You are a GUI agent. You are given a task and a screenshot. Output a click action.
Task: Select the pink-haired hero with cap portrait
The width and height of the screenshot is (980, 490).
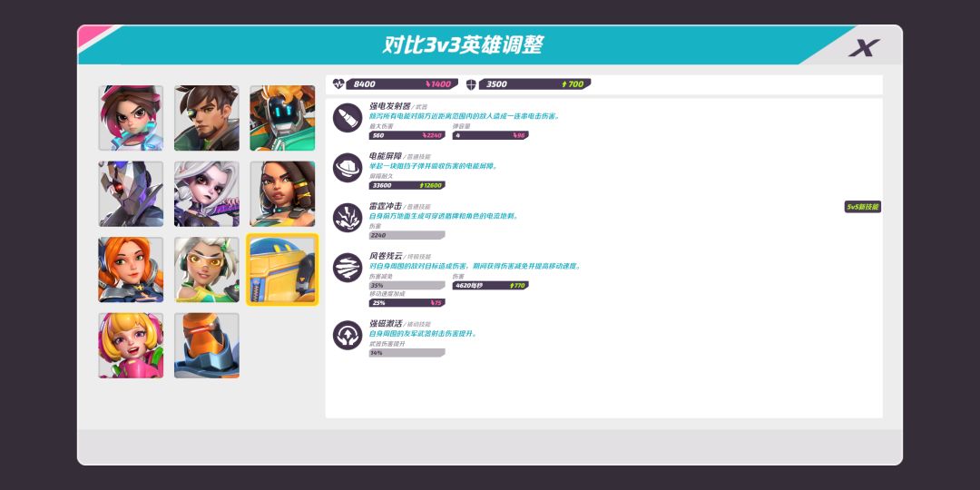[x=131, y=118]
